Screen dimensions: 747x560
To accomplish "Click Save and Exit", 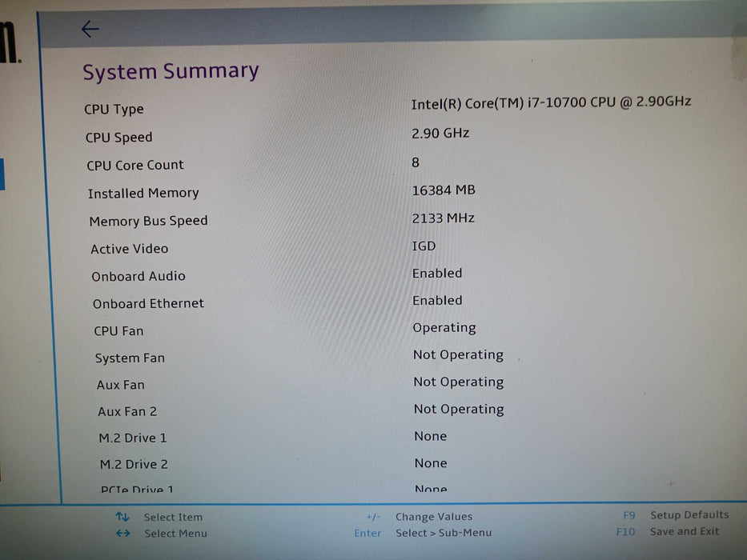I will coord(685,531).
